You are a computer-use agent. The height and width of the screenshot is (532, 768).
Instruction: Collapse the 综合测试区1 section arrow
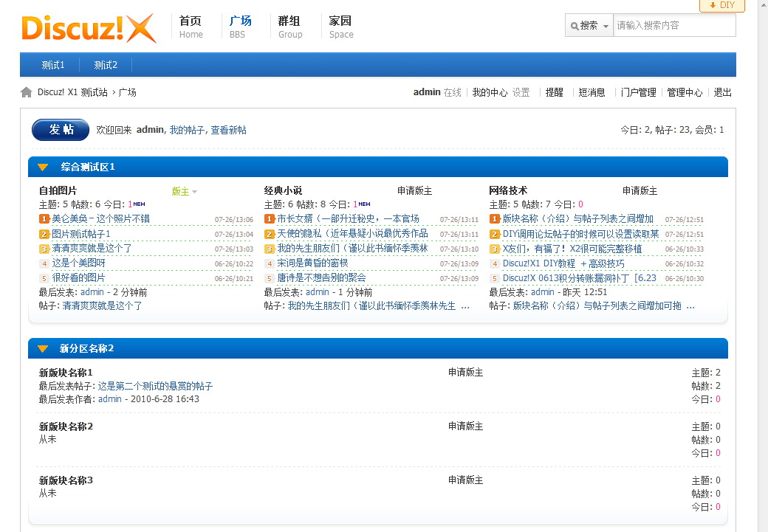pyautogui.click(x=43, y=167)
